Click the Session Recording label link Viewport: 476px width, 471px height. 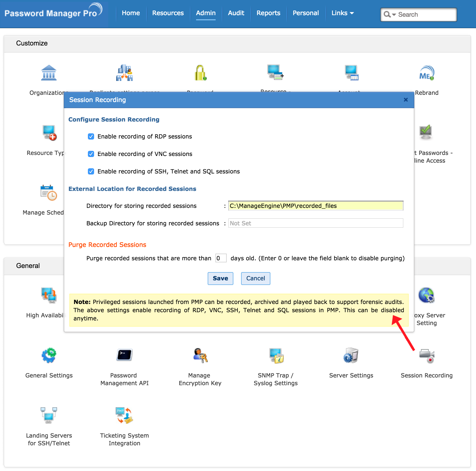pyautogui.click(x=427, y=375)
